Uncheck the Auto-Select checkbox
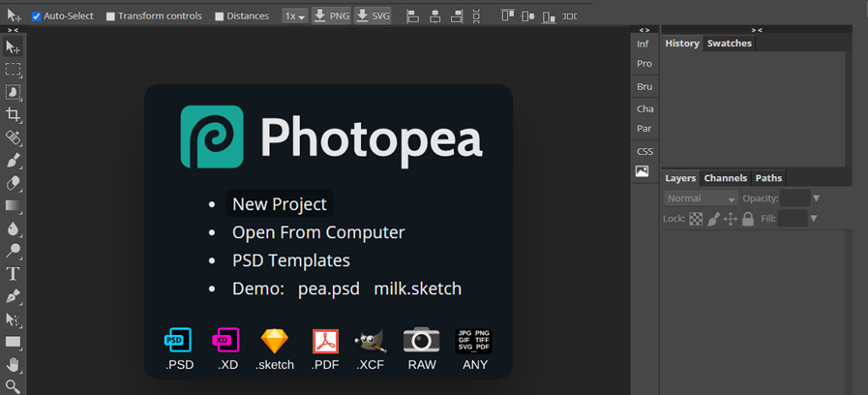This screenshot has width=868, height=395. 37,16
